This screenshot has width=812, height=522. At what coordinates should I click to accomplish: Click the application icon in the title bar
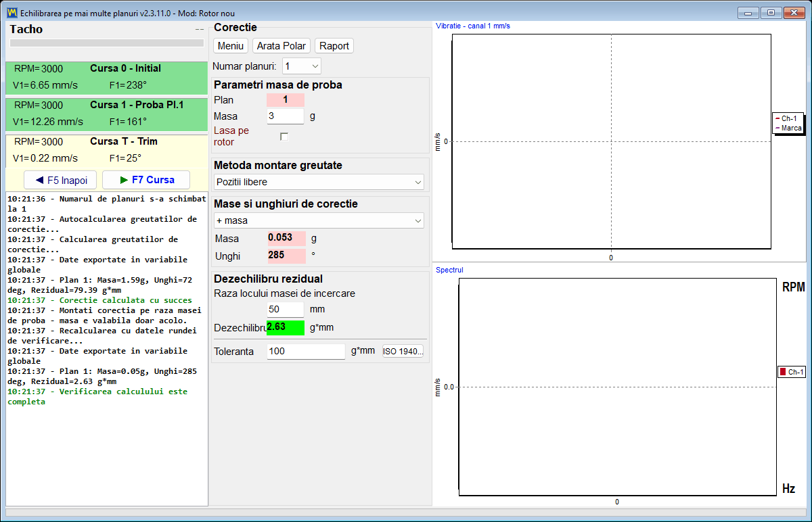(11, 13)
